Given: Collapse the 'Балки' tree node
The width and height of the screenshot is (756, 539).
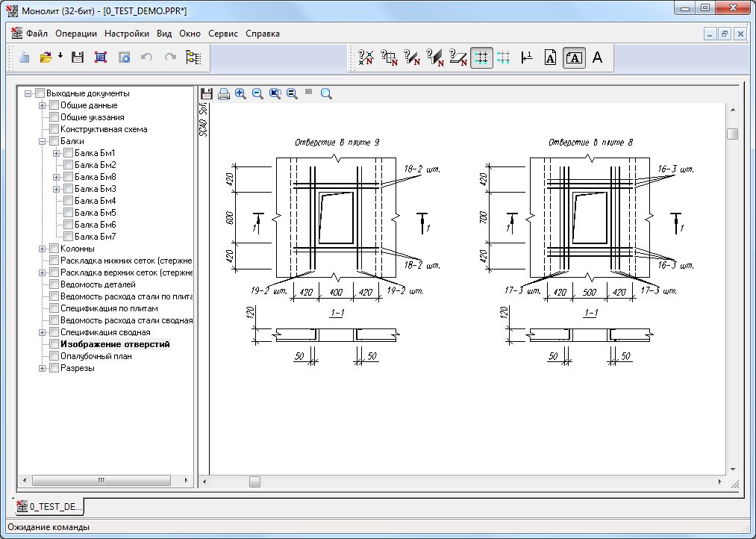Looking at the screenshot, I should pos(43,141).
